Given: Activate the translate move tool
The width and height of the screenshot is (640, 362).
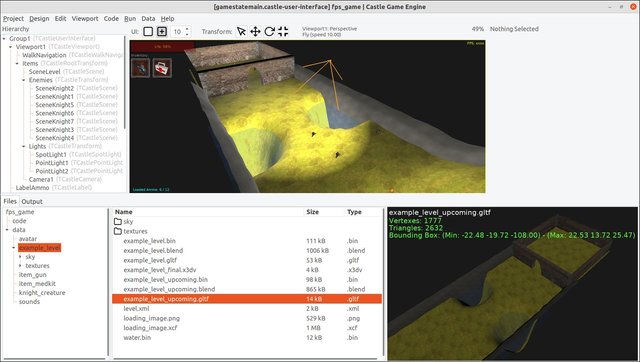Looking at the screenshot, I should [x=255, y=31].
